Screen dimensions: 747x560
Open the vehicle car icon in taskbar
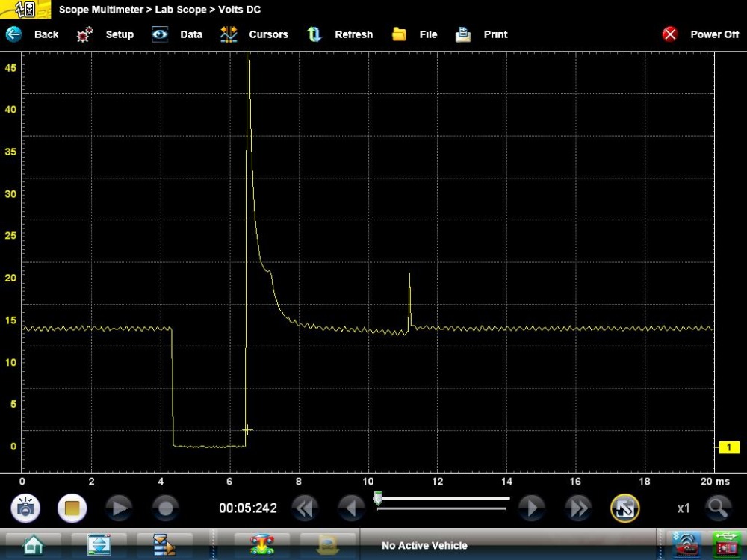coord(261,545)
